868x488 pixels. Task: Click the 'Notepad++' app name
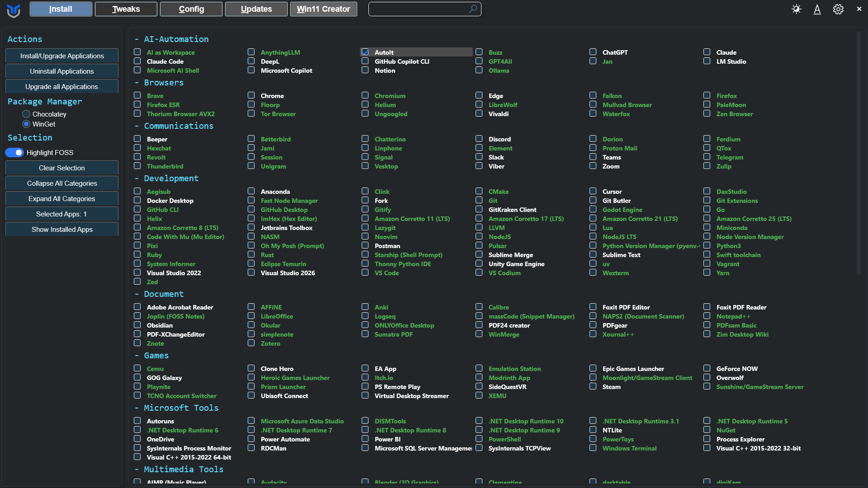tap(733, 316)
